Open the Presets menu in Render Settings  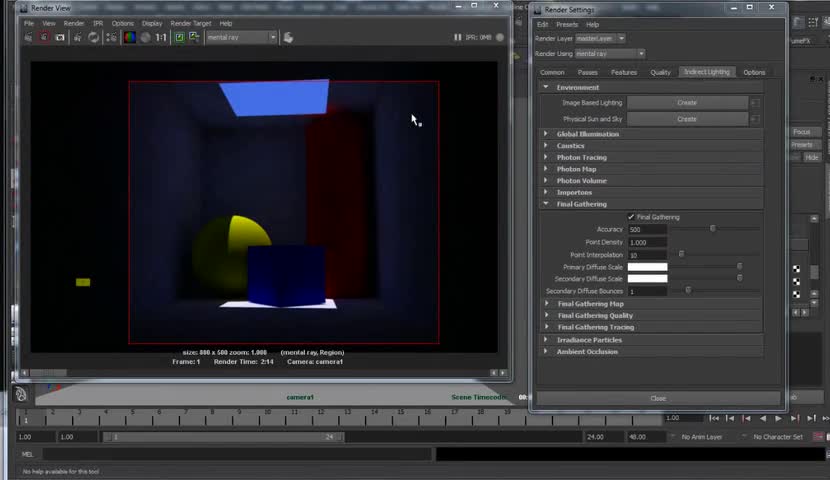(x=567, y=24)
